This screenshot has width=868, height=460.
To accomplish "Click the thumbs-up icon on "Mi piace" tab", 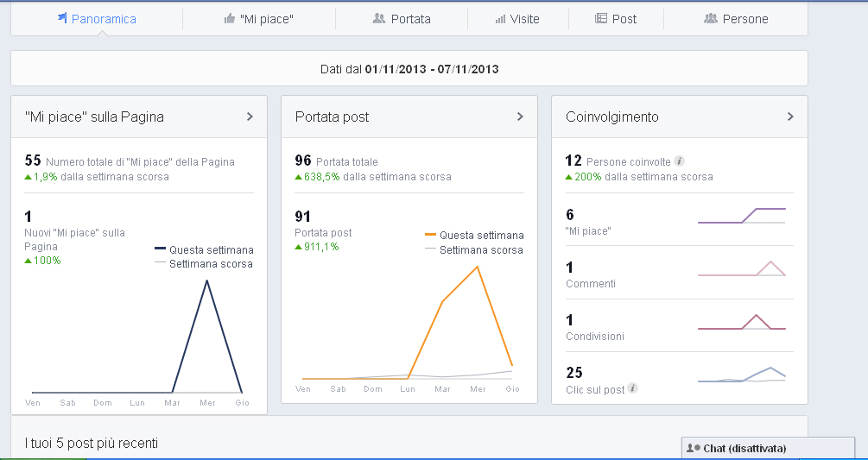I will coord(229,18).
